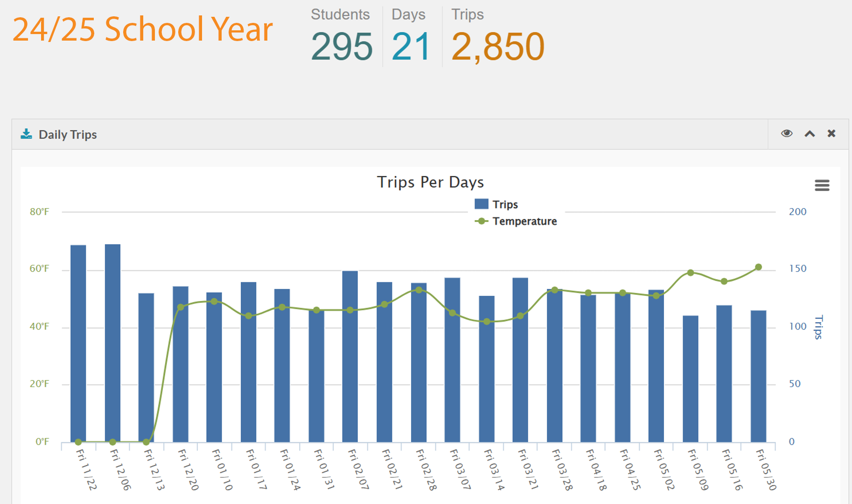This screenshot has width=852, height=504.
Task: Click the Daily Trips panel title
Action: tap(68, 134)
